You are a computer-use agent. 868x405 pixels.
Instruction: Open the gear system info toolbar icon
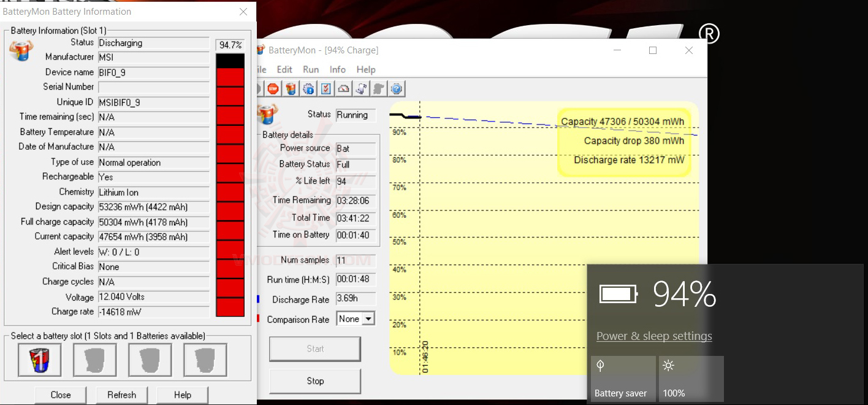coord(308,89)
